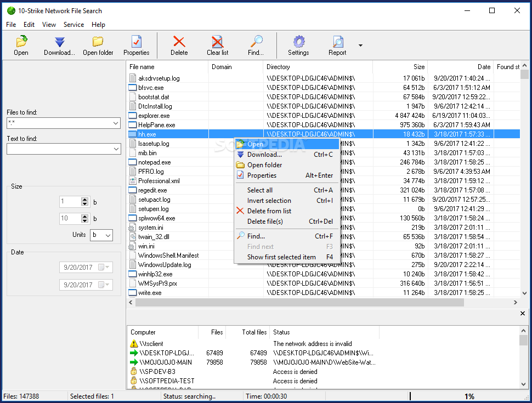Choose Open folder in the context menu

coord(287,165)
